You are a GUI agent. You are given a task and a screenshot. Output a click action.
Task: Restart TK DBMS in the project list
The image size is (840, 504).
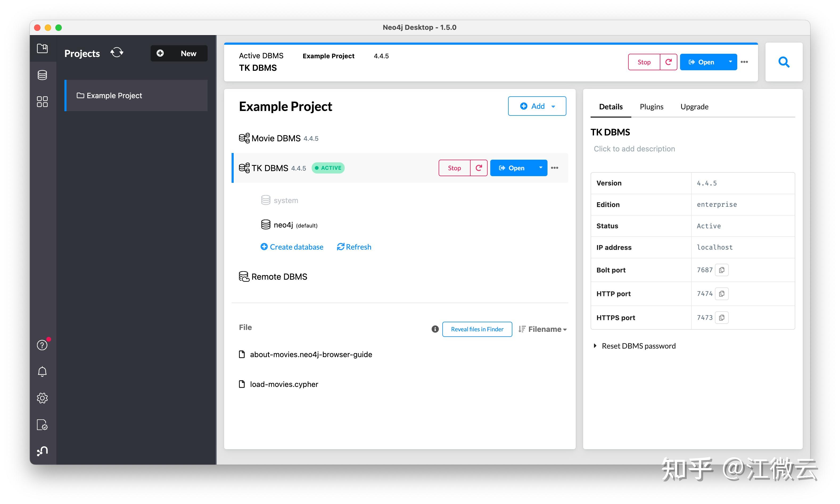[479, 168]
